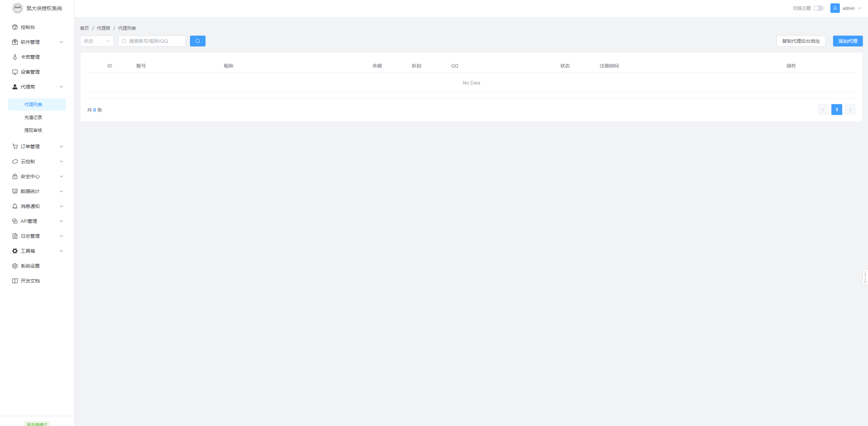Expand the 订单管理 menu chevron
Viewport: 868px width, 426px height.
tap(61, 147)
